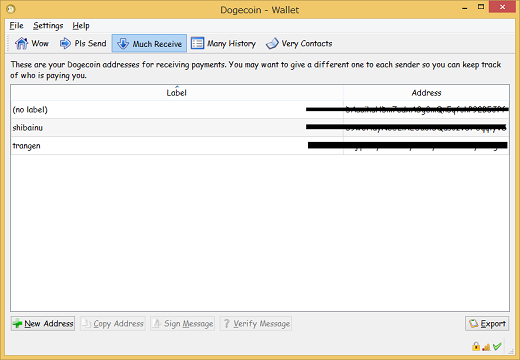
Task: Minimize the Dogecoin Wallet window
Action: point(465,8)
